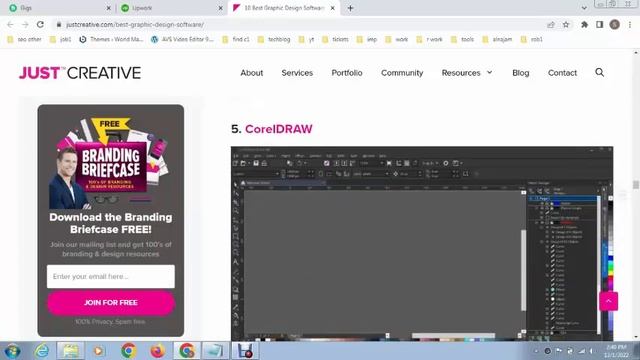Open the 'find c1' bookmark folder

(x=236, y=39)
